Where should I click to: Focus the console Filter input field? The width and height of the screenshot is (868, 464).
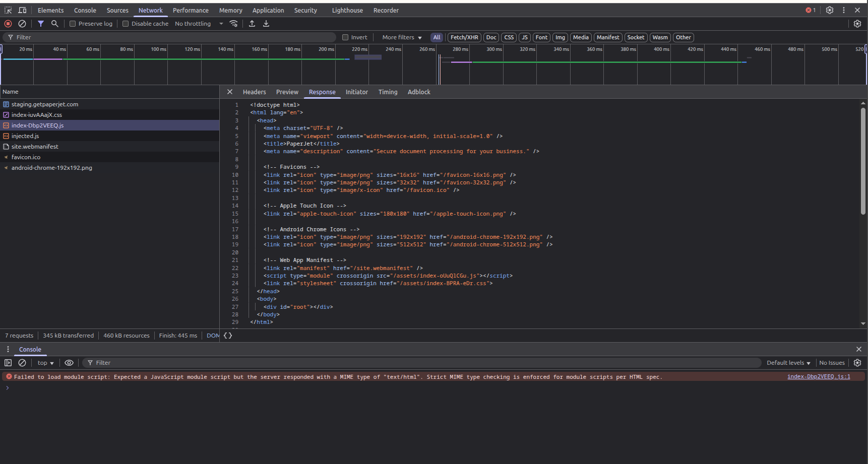(x=421, y=363)
